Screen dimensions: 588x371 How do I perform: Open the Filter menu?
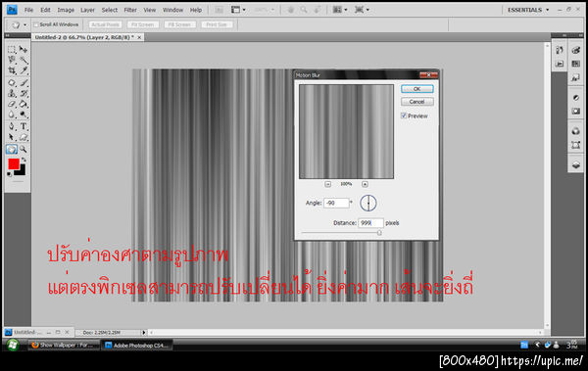pos(130,10)
